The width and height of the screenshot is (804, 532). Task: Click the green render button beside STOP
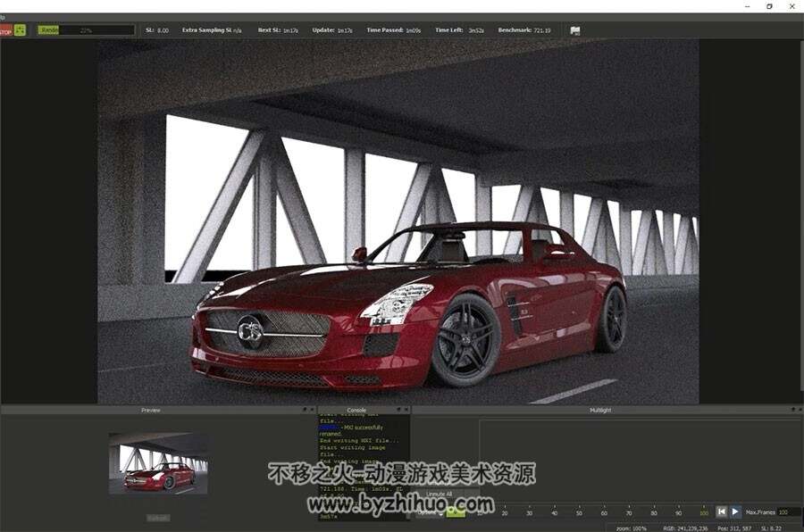click(x=20, y=30)
